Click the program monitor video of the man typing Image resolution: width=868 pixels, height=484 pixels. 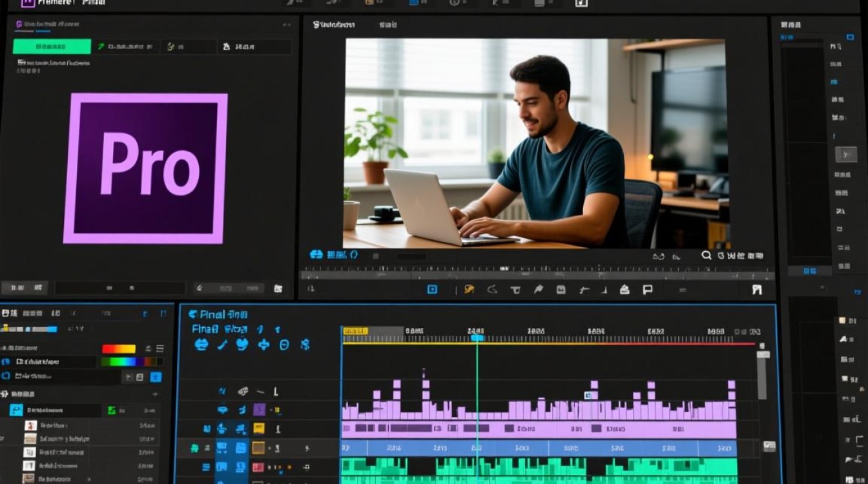(x=537, y=143)
